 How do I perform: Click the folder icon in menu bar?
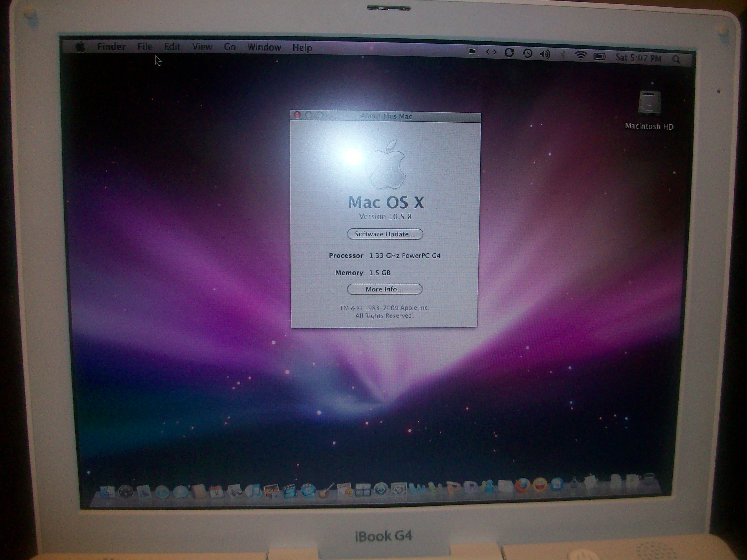(472, 52)
